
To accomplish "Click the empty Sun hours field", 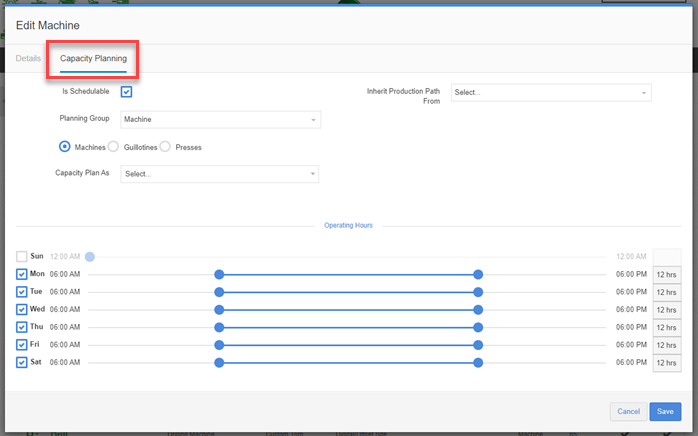I will tap(667, 257).
